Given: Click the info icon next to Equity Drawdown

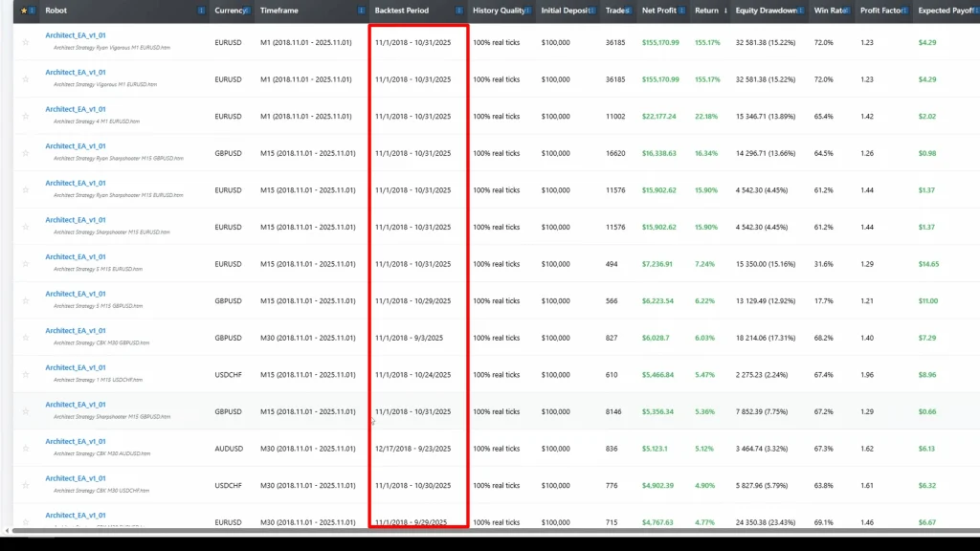Looking at the screenshot, I should point(803,11).
